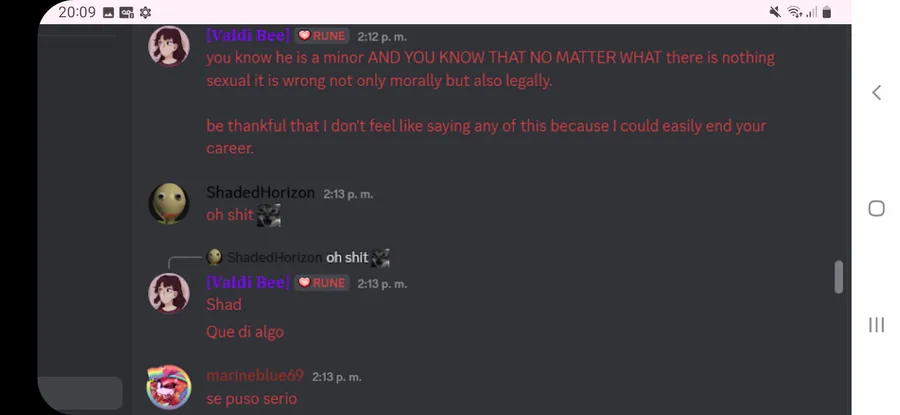Tap the Wi-Fi status icon

794,12
